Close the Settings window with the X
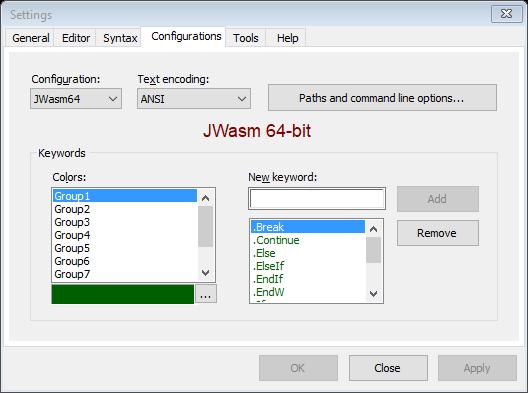The image size is (528, 393). coord(506,14)
